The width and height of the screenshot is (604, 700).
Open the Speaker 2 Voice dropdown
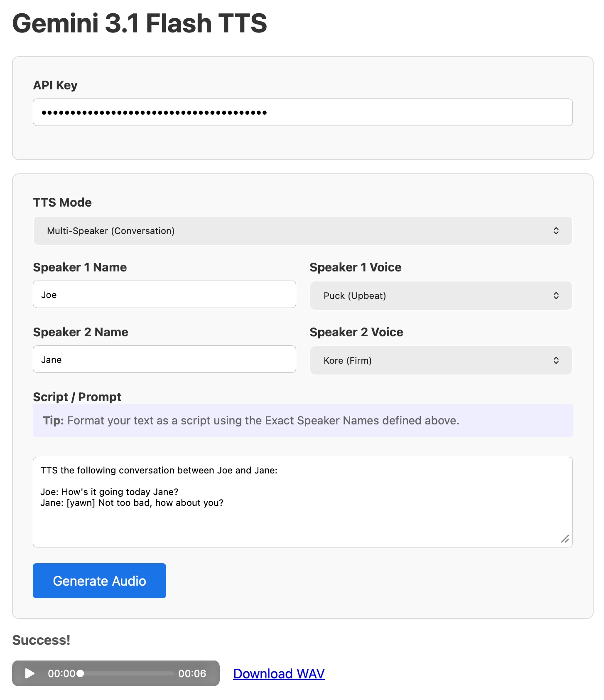click(x=441, y=360)
